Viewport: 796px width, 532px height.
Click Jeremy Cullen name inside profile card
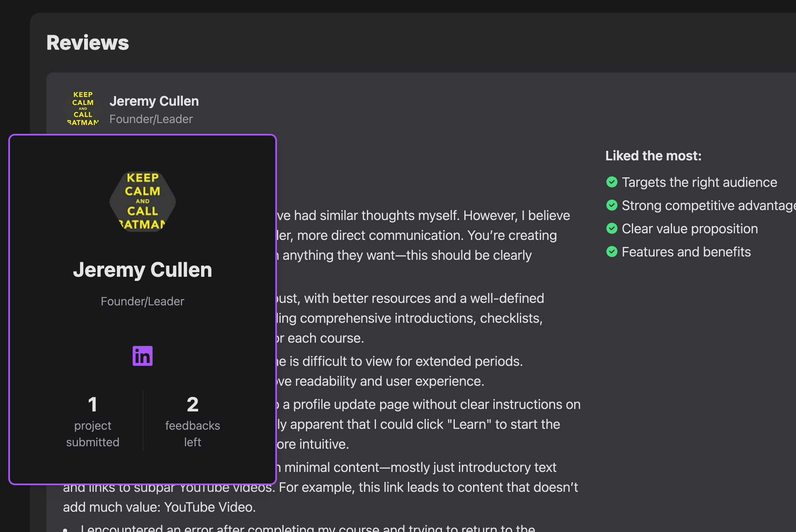pyautogui.click(x=142, y=270)
